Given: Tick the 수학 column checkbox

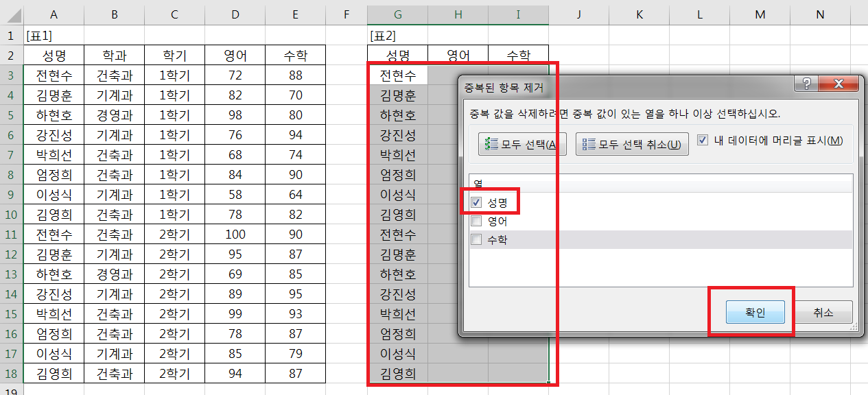Looking at the screenshot, I should coord(476,240).
